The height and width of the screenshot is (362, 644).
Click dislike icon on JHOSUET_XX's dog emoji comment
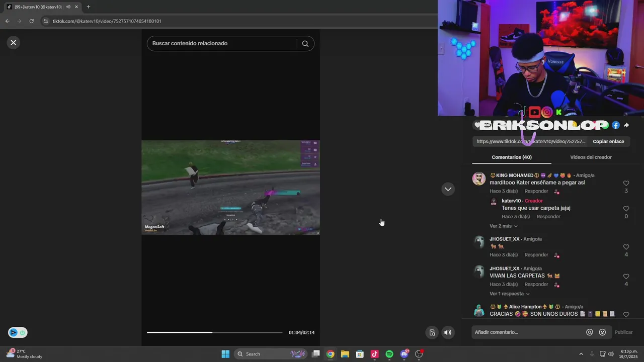point(556,255)
